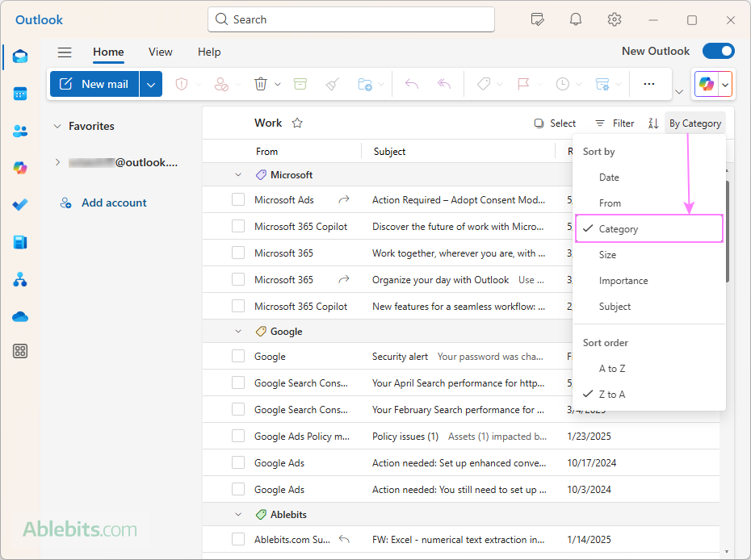Open Settings gear icon
The height and width of the screenshot is (560, 751).
click(615, 19)
